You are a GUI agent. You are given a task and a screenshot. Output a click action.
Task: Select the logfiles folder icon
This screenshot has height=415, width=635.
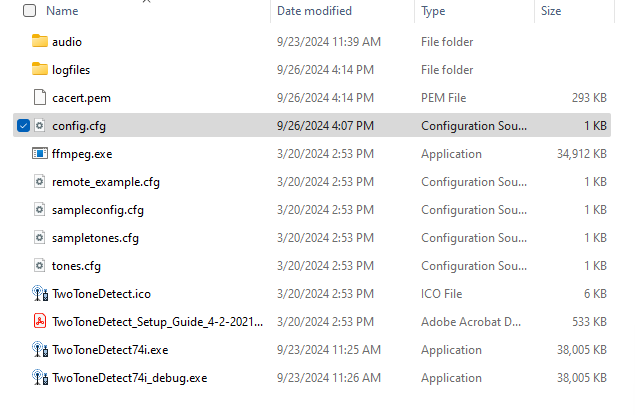click(40, 69)
